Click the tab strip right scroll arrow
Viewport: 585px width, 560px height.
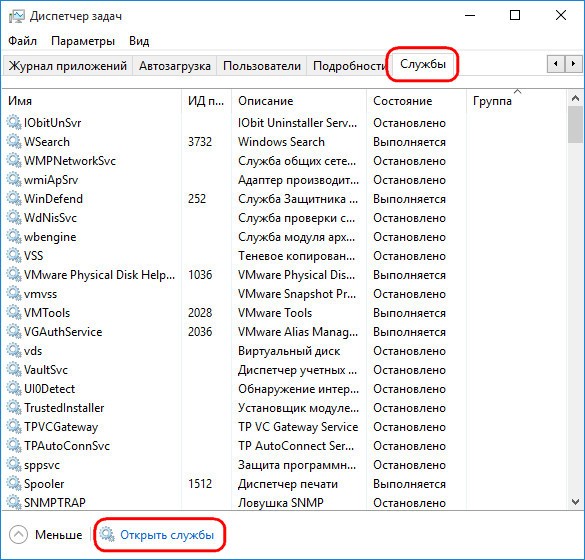[573, 64]
